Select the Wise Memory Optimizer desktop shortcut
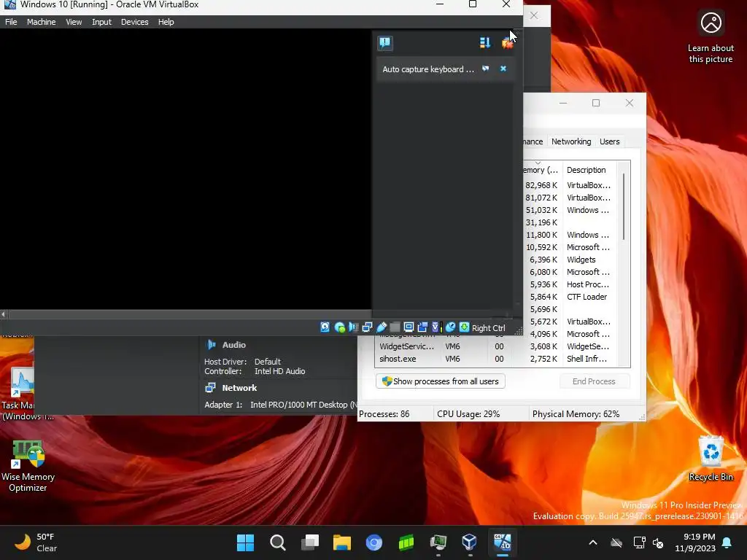Screen dimensions: 747x560 (x=28, y=467)
